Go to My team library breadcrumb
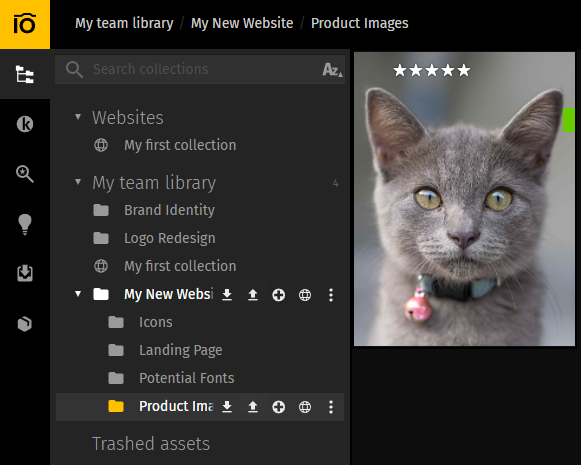Viewport: 581px width, 465px height. click(x=124, y=23)
